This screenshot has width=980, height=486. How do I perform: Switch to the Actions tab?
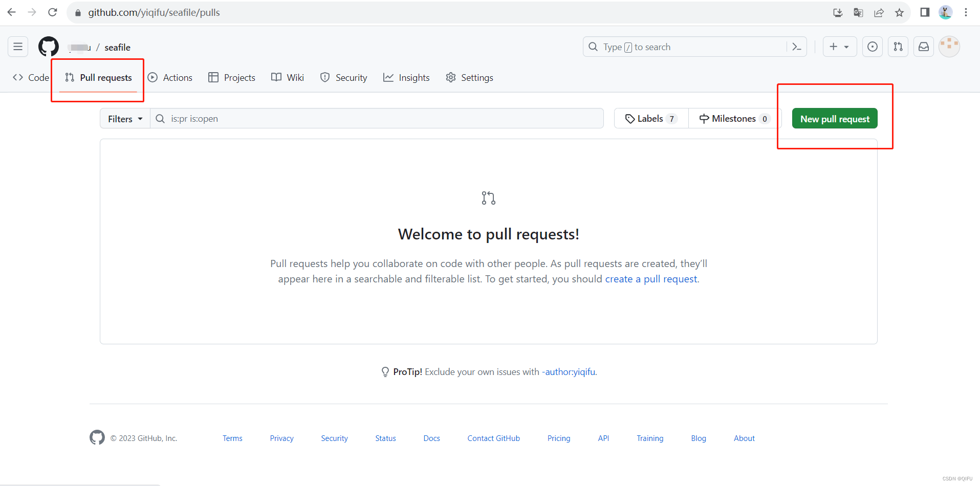pyautogui.click(x=170, y=77)
